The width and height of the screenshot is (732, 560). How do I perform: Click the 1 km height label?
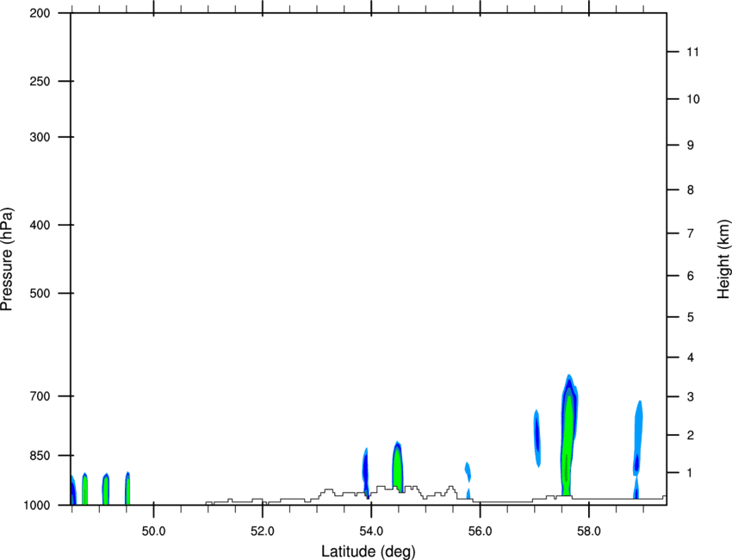coord(691,473)
